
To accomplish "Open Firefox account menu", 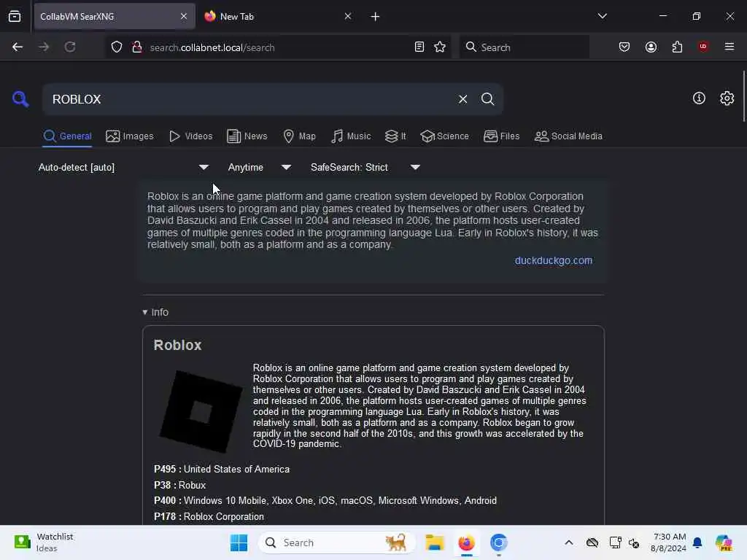I will pos(651,47).
